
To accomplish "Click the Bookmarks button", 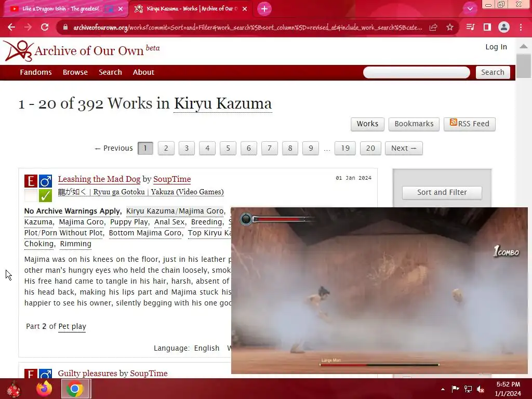I will (x=414, y=124).
